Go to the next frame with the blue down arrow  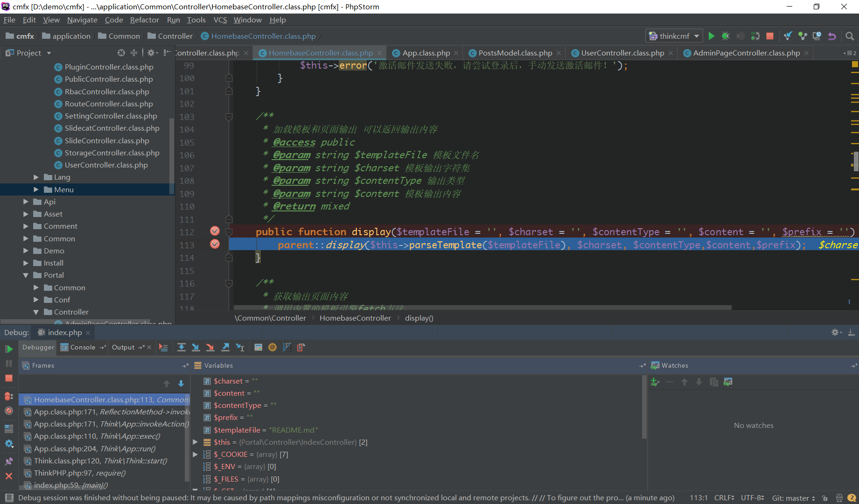(181, 384)
